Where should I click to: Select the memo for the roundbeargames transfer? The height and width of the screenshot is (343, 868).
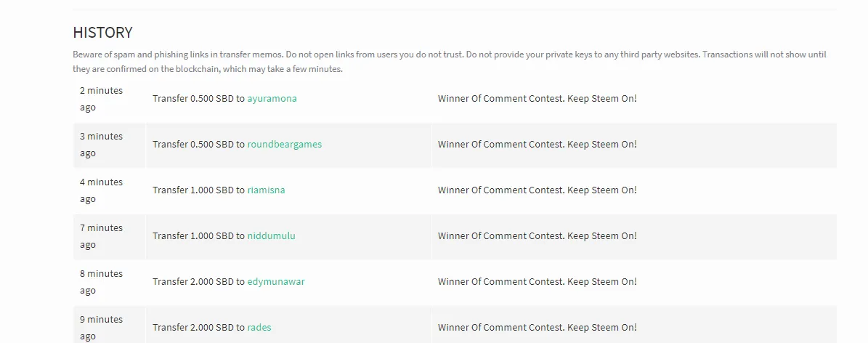pyautogui.click(x=537, y=144)
